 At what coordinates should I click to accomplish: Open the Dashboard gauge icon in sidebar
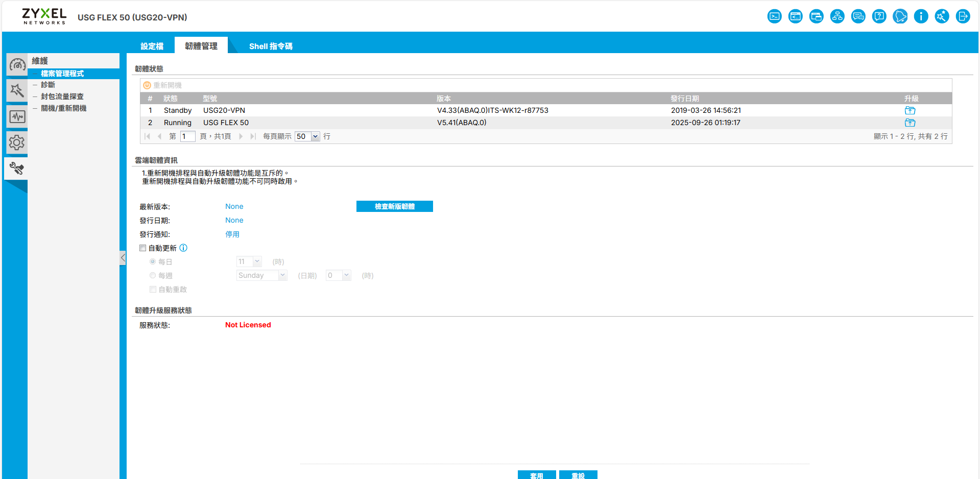(17, 65)
